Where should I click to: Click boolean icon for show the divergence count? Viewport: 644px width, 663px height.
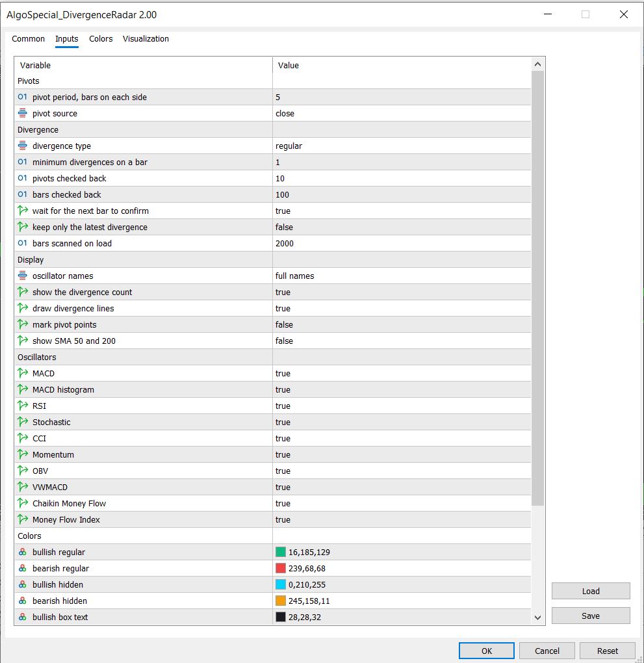coord(22,292)
